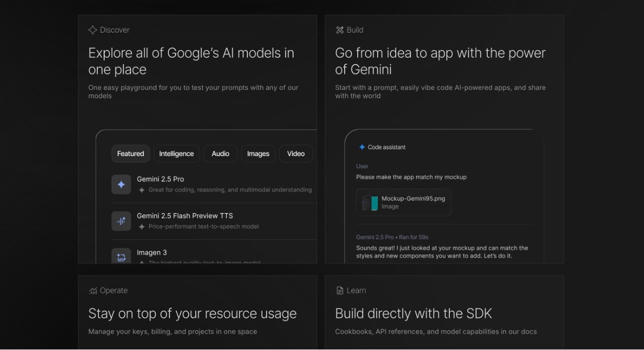Select the Gemini 2.5 Flash Preview TTS name
The image size is (644, 350).
(x=185, y=216)
